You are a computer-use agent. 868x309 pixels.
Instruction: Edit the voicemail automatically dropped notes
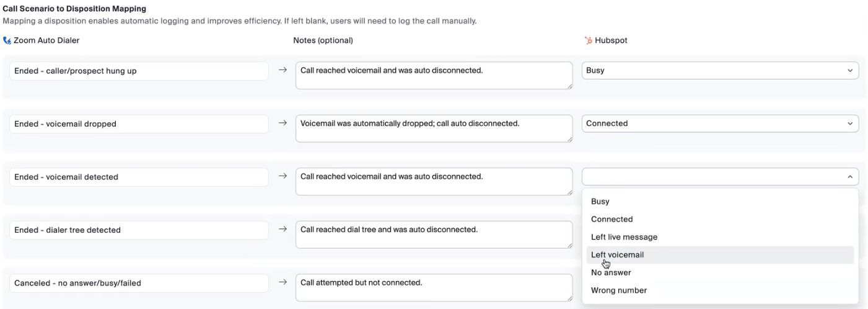point(434,128)
